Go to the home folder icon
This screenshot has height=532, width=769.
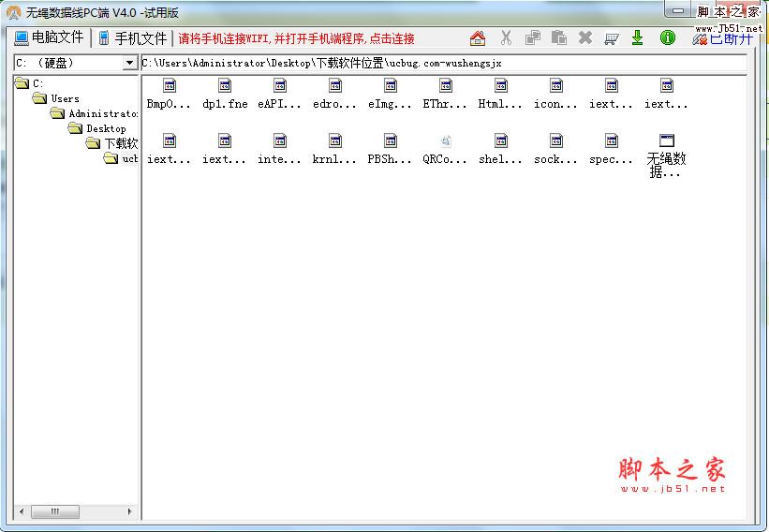[477, 37]
